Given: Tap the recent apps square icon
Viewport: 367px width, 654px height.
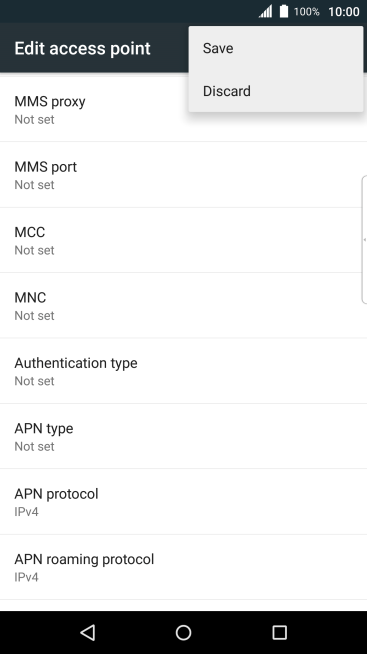Looking at the screenshot, I should (279, 632).
